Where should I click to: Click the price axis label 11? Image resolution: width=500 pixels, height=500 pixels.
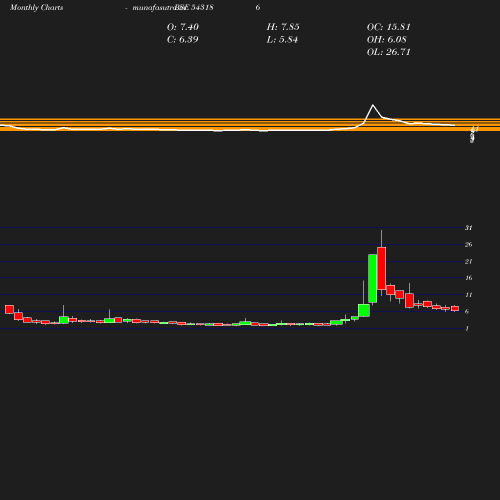(x=469, y=295)
